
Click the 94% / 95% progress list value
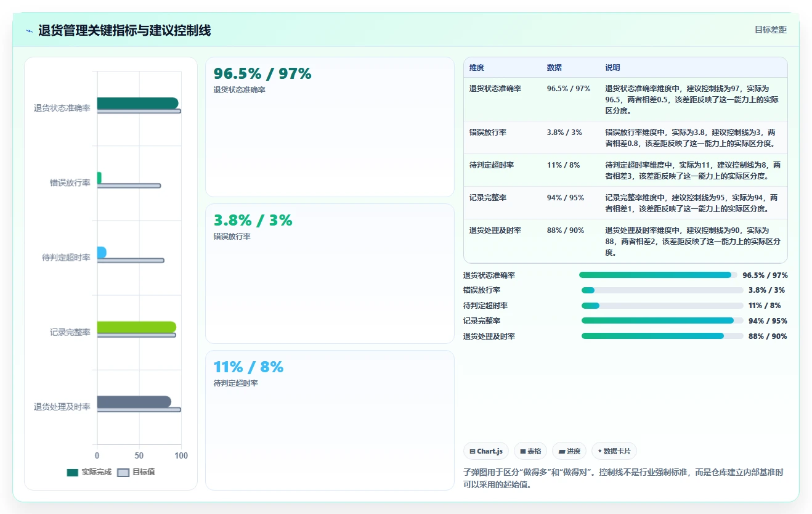(768, 320)
